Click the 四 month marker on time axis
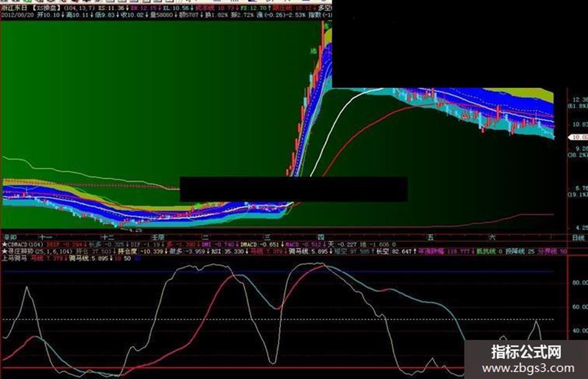Image resolution: width=588 pixels, height=379 pixels. [320, 238]
